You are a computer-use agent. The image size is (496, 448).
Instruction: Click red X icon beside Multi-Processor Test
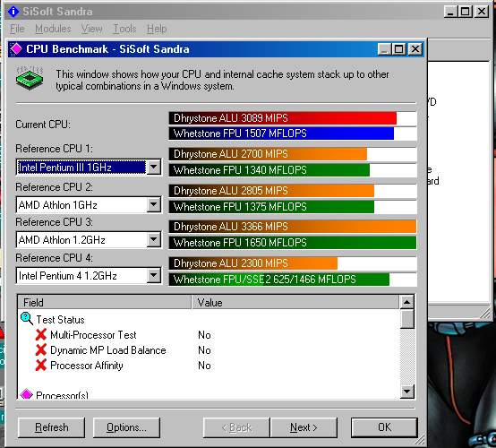point(41,334)
